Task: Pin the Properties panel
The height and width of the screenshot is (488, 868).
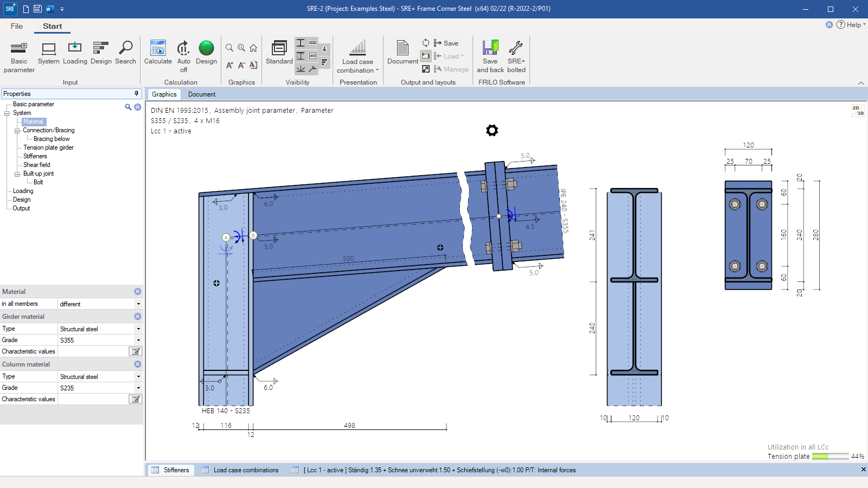Action: (136, 94)
